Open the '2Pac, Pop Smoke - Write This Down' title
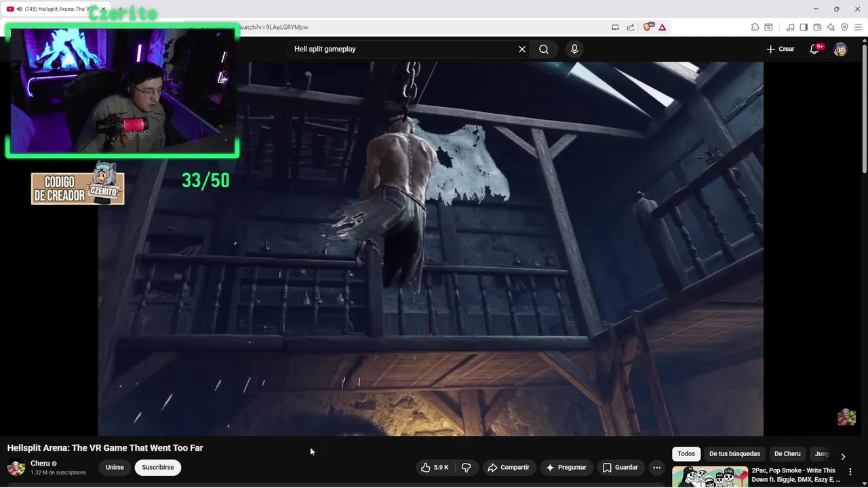 coord(796,474)
